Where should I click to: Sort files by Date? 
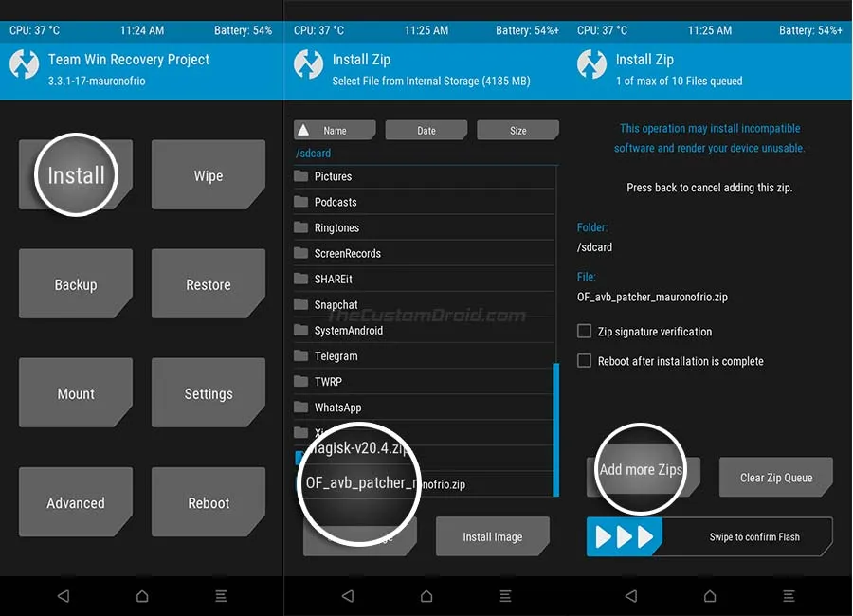(426, 130)
